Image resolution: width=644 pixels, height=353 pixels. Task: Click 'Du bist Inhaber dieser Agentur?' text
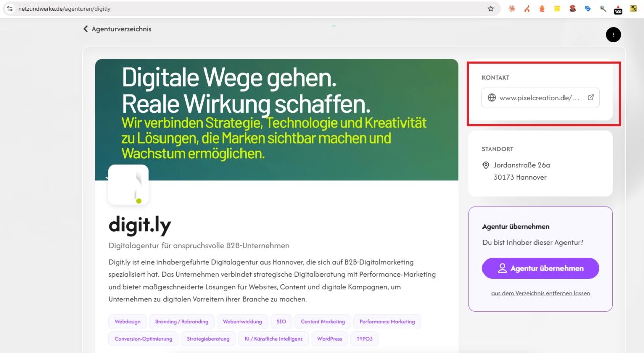click(x=533, y=242)
